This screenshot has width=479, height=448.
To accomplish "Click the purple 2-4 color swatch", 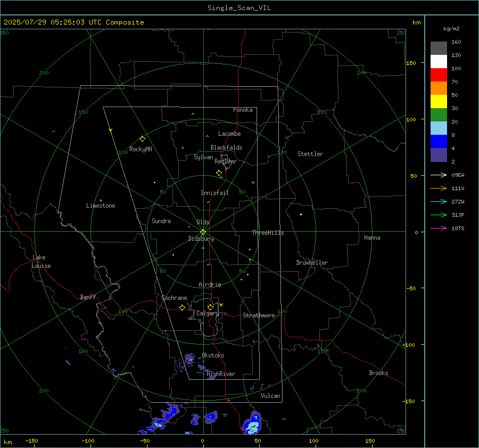I will pyautogui.click(x=439, y=154).
